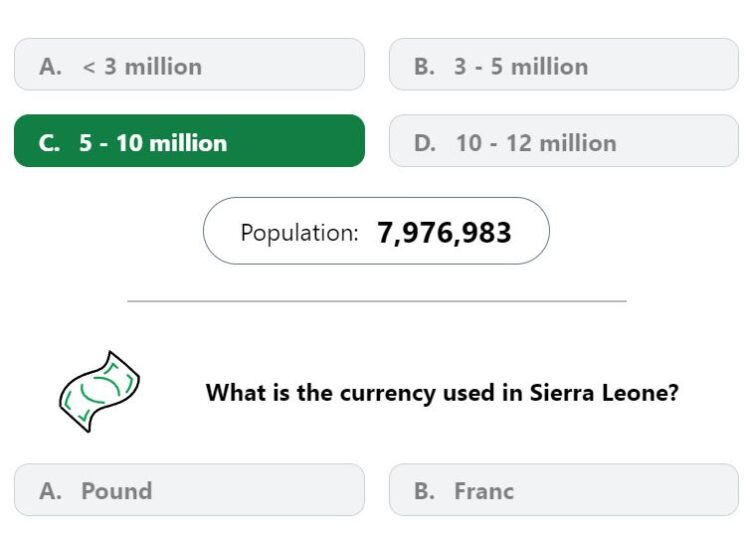Click the white "C." letter on green option
Viewport: 750px width, 536px height.
pyautogui.click(x=49, y=143)
